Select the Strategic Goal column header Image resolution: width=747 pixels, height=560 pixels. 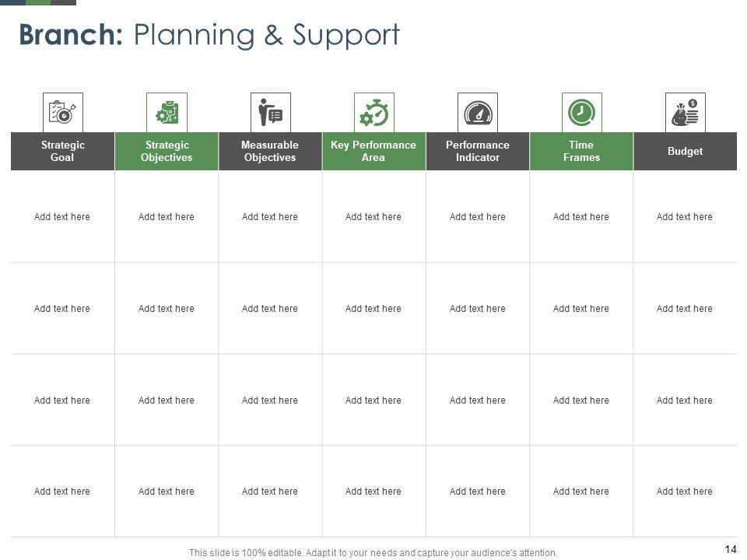click(x=62, y=151)
